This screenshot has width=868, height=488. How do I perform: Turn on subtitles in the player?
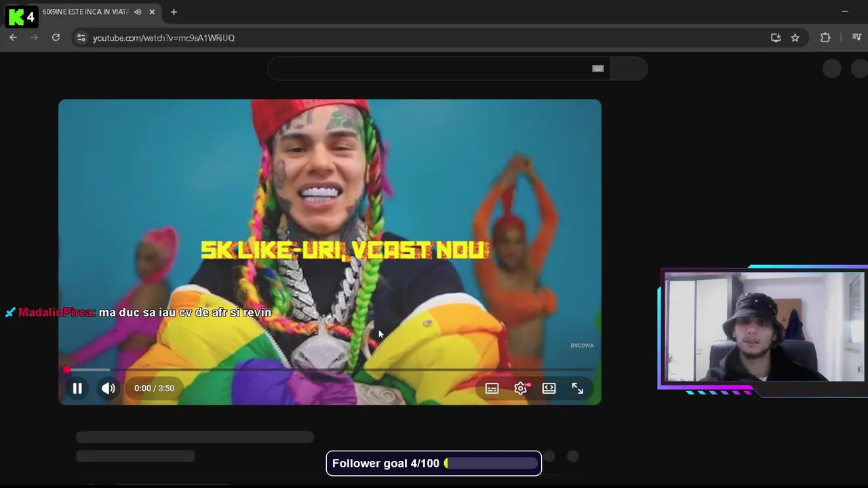tap(492, 388)
